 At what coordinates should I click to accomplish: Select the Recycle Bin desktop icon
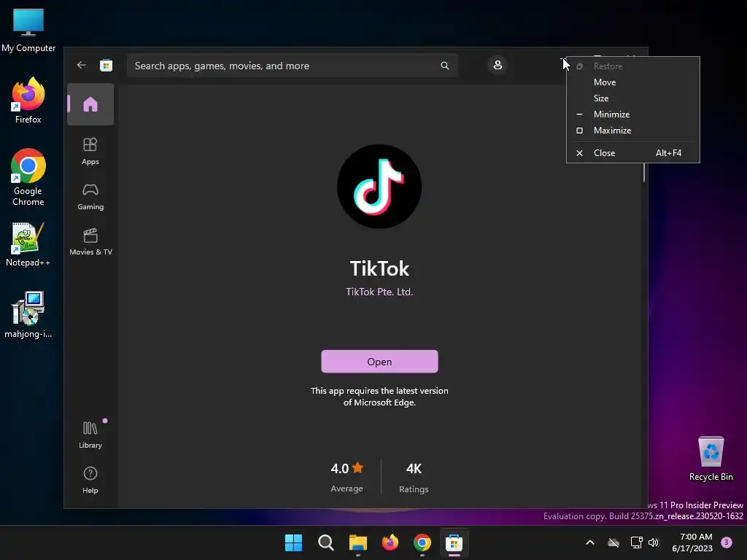[x=711, y=459]
